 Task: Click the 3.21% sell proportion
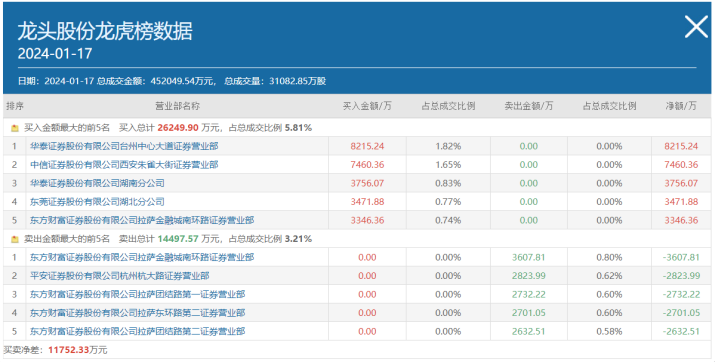(298, 238)
